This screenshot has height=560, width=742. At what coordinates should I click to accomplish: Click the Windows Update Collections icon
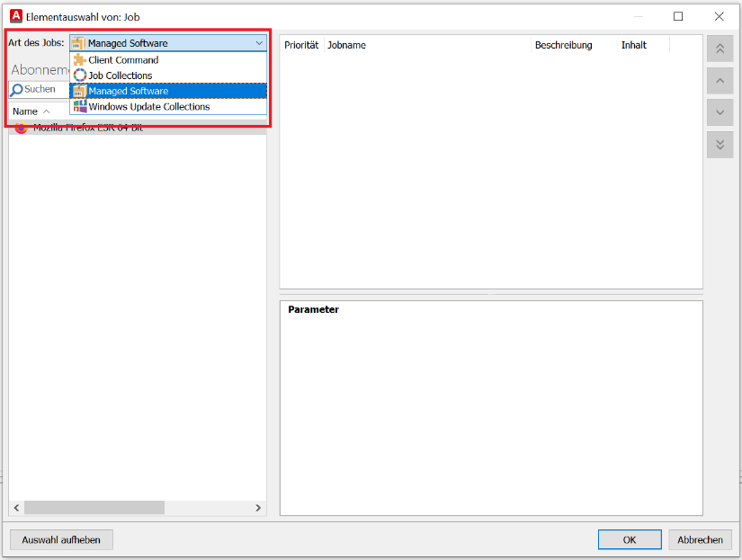tap(79, 106)
